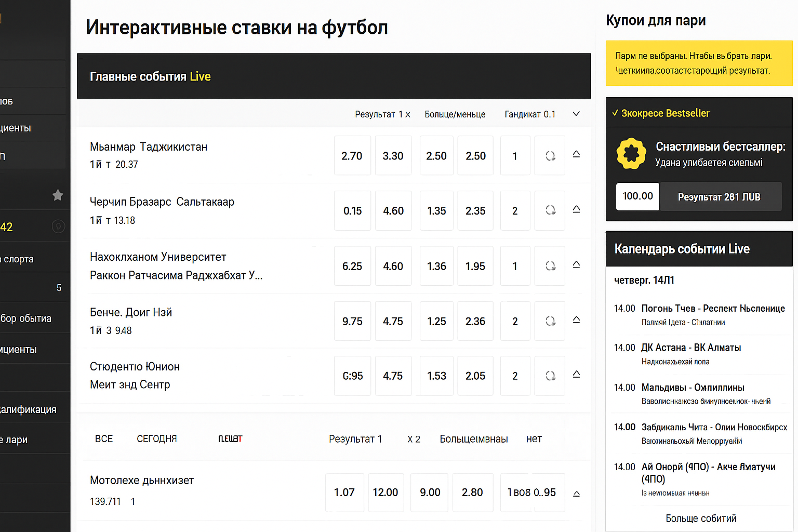Viewport: 798px width, 532px height.
Task: Select the ВСЕ filter tab
Action: click(104, 439)
